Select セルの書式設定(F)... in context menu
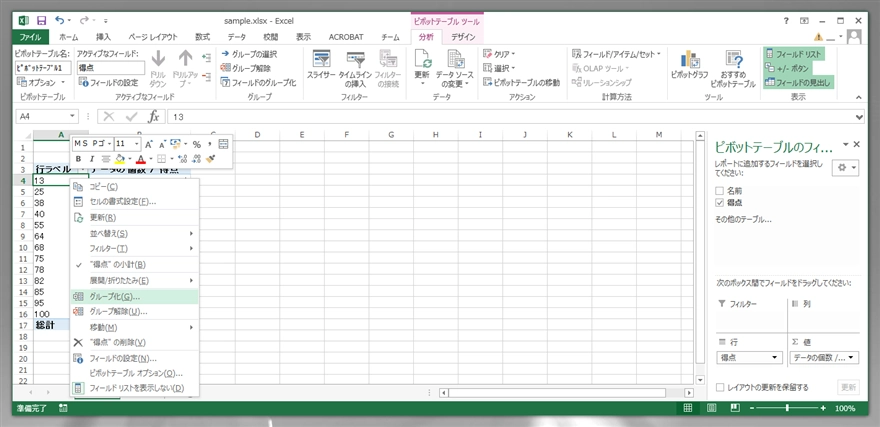Image resolution: width=880 pixels, height=427 pixels. coord(135,201)
